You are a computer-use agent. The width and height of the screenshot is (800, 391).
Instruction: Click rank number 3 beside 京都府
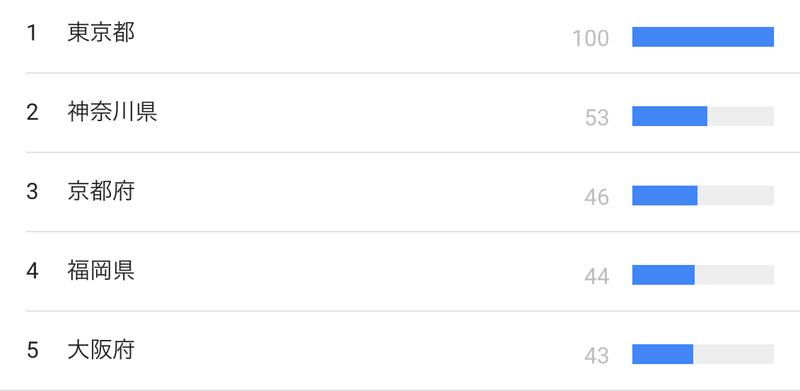[x=32, y=192]
